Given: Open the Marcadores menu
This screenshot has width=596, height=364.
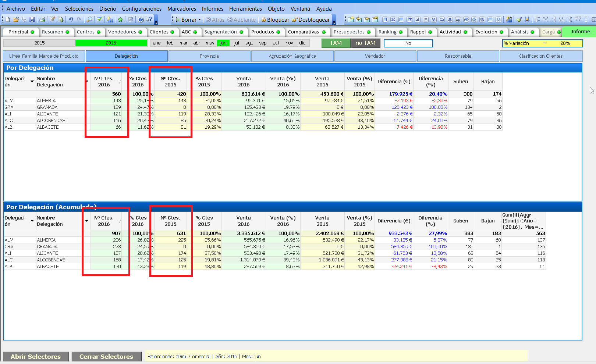Looking at the screenshot, I should click(x=182, y=8).
